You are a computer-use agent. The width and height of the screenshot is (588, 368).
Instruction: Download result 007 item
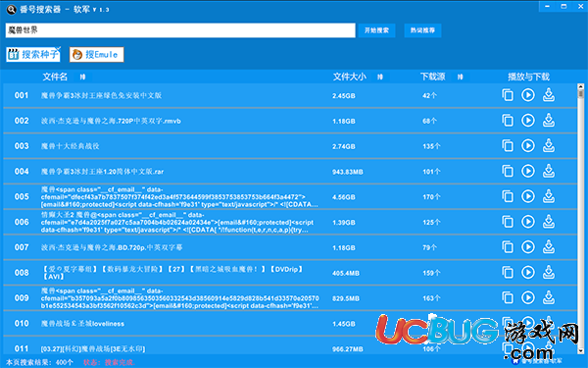pyautogui.click(x=549, y=247)
